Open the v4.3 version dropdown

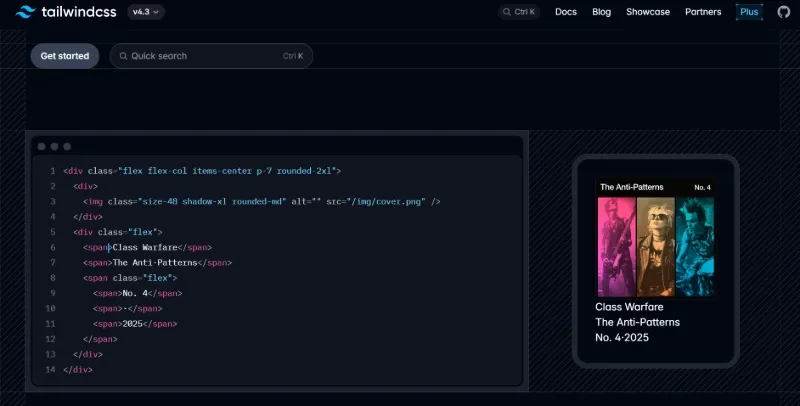pyautogui.click(x=146, y=12)
